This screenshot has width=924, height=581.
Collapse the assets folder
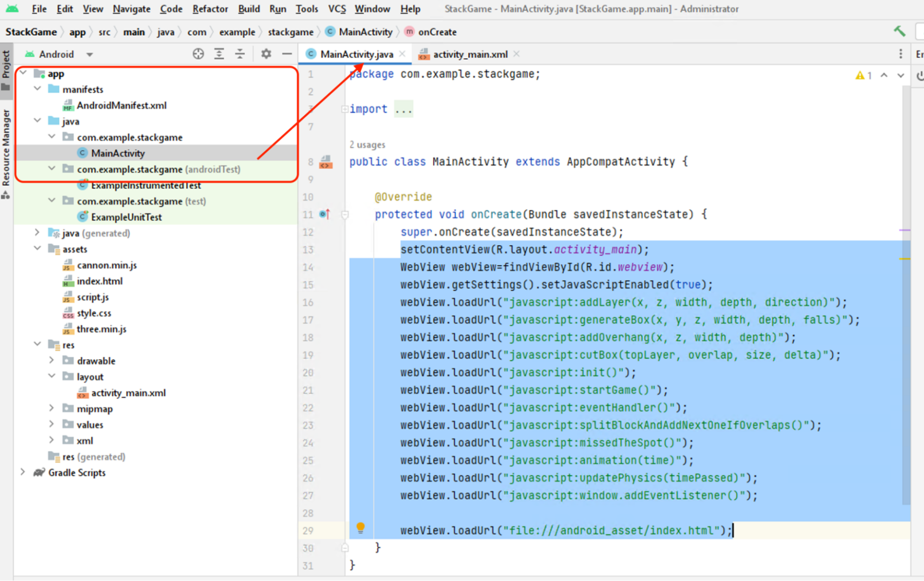pos(38,249)
